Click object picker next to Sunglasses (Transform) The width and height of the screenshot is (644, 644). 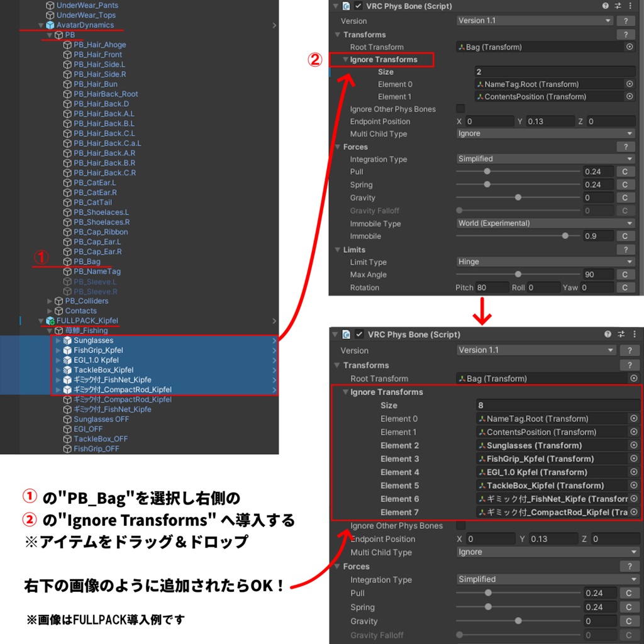[634, 445]
